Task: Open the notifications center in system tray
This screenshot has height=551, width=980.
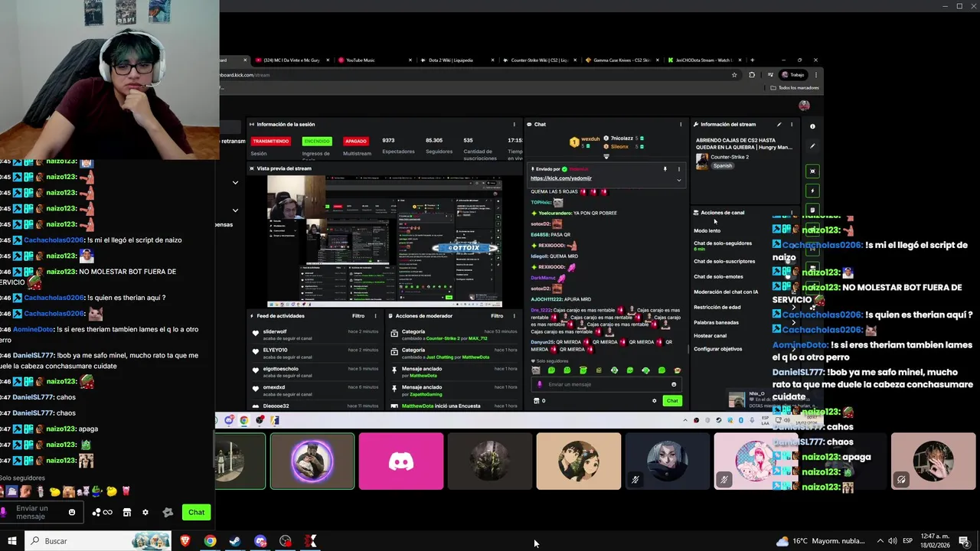Action: point(963,541)
